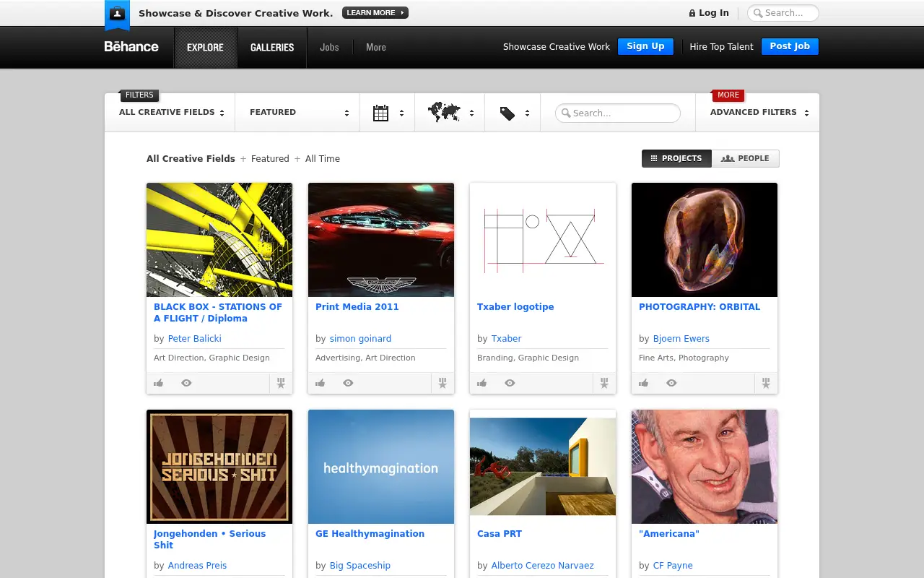Click ribbon icon on Print Media 2011 card

pos(443,384)
